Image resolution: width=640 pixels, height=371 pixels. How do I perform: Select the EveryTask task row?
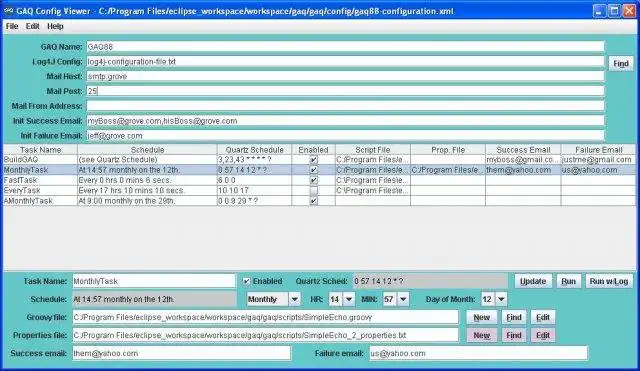[x=320, y=191]
